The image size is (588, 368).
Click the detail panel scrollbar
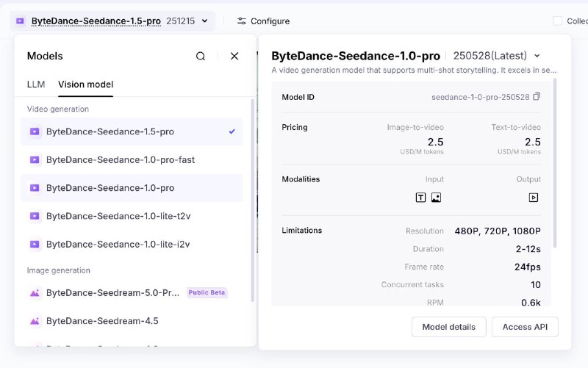pos(555,163)
